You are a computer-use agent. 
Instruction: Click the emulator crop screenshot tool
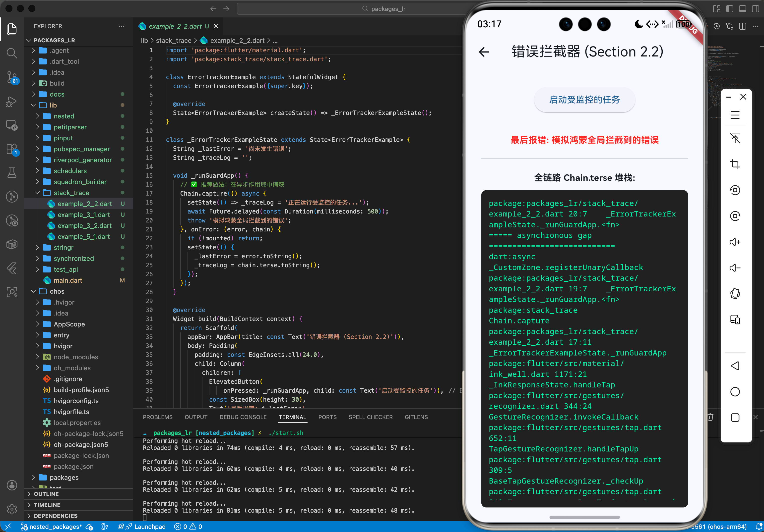[735, 164]
